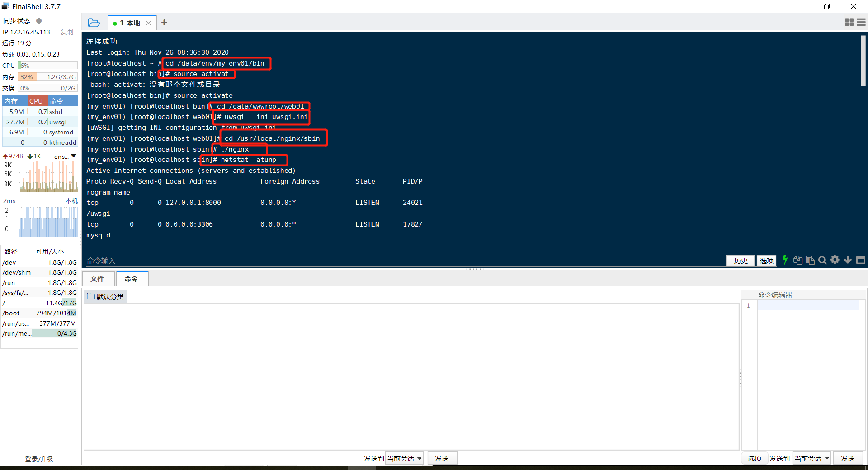Sort processes by 内存 column
Screen dimensions: 868x470
[x=15, y=101]
